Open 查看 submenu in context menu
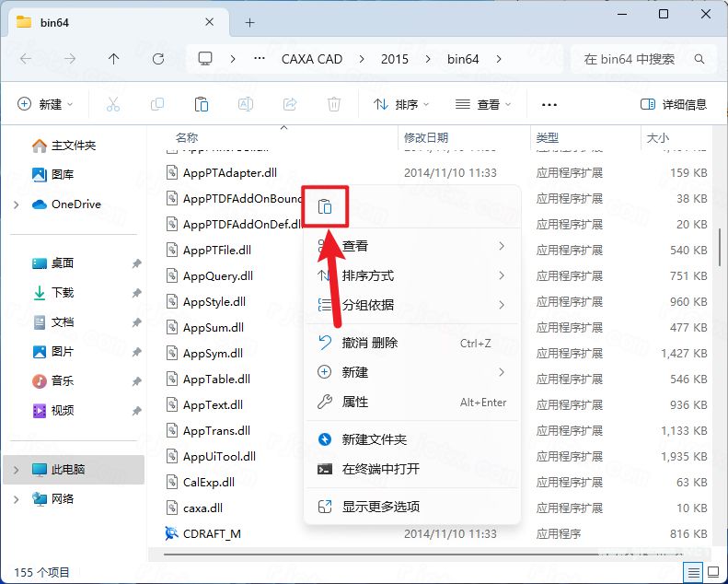The image size is (728, 584). tap(411, 246)
